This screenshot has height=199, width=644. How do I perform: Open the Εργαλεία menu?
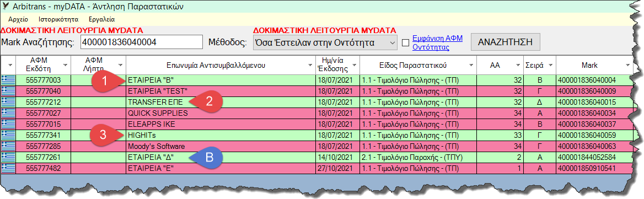101,19
